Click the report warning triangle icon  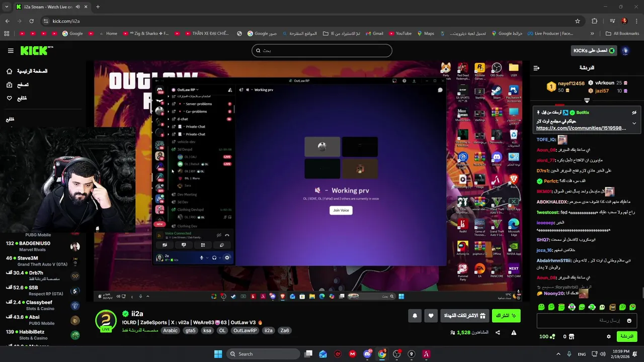click(x=514, y=332)
